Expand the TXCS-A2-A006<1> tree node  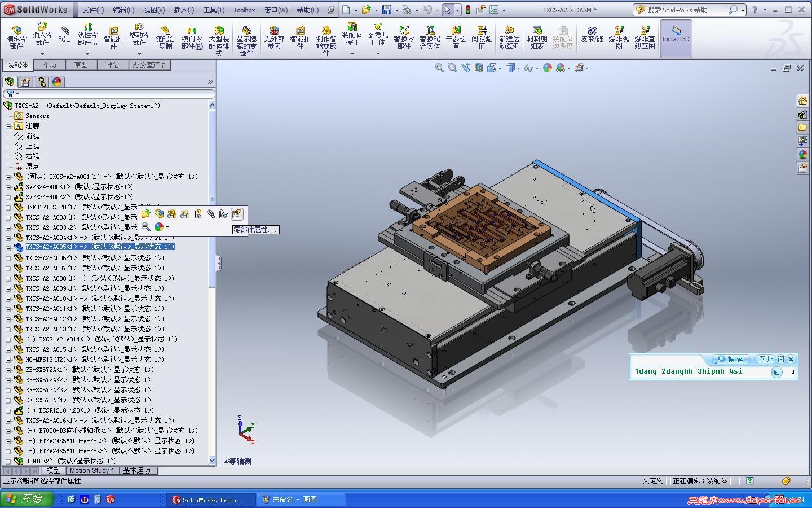[x=8, y=258]
